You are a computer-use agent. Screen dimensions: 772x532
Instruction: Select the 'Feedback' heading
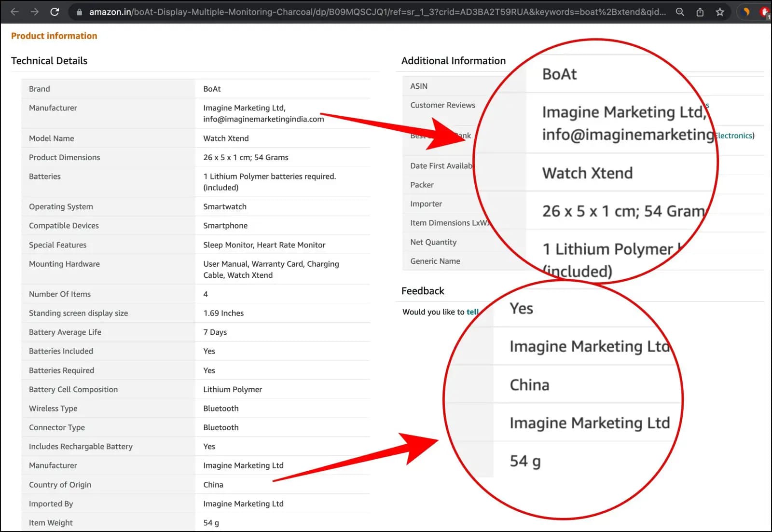click(423, 291)
